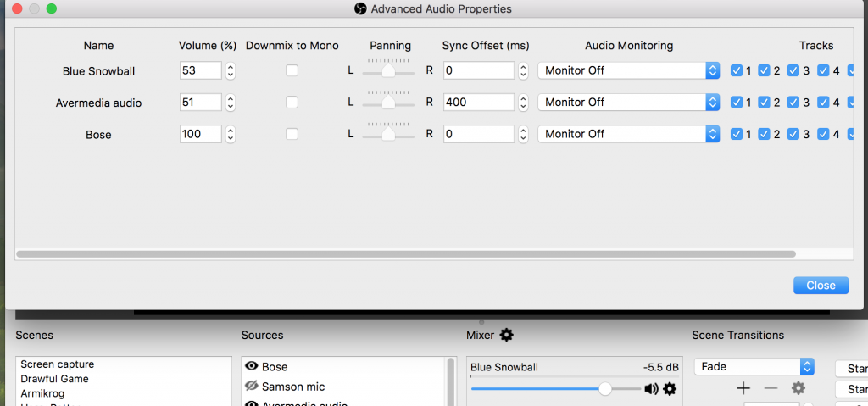Step Blue Snowball volume percent stepper
The image size is (868, 406).
click(231, 70)
